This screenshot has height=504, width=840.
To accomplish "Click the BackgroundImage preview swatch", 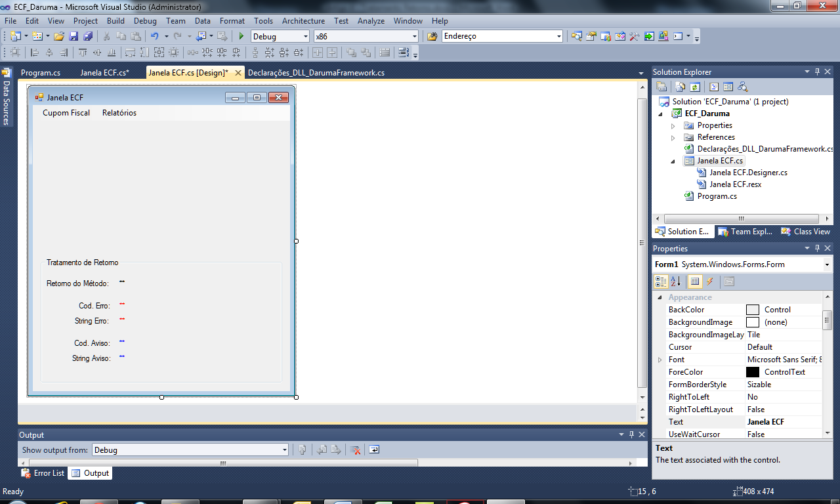I will click(753, 322).
